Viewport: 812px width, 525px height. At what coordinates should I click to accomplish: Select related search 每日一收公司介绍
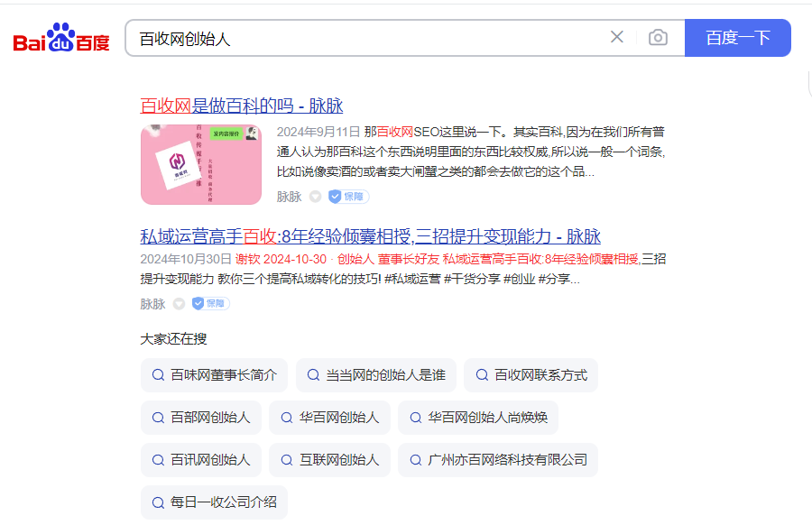coord(214,502)
